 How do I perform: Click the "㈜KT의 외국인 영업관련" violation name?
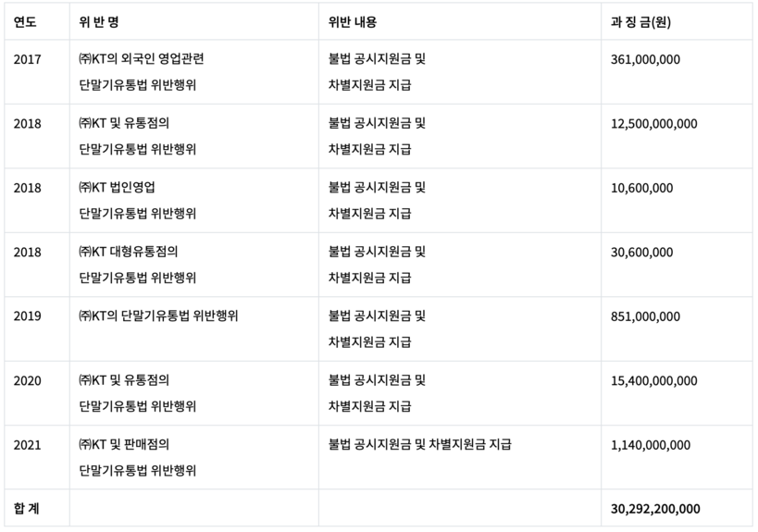pos(142,59)
